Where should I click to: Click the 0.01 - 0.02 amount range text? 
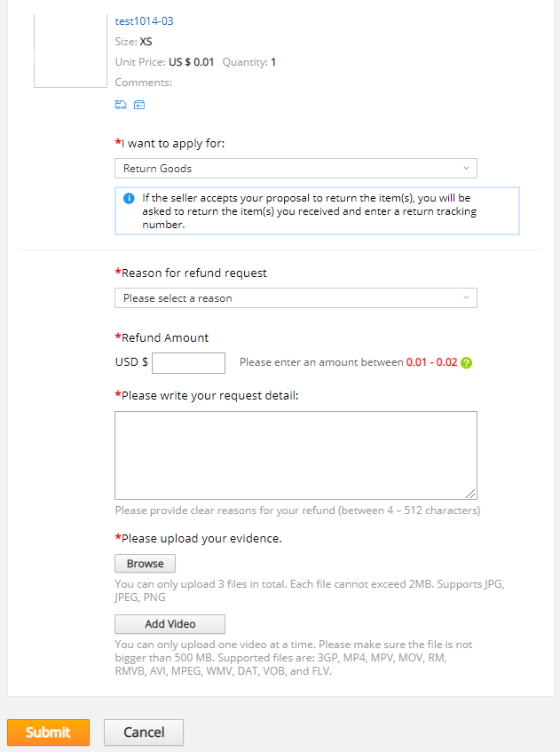pyautogui.click(x=431, y=362)
